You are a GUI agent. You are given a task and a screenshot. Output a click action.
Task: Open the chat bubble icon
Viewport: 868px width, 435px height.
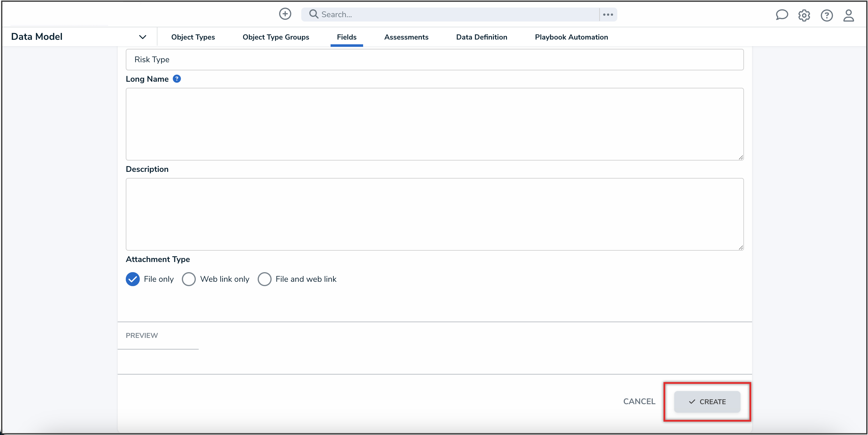click(781, 15)
